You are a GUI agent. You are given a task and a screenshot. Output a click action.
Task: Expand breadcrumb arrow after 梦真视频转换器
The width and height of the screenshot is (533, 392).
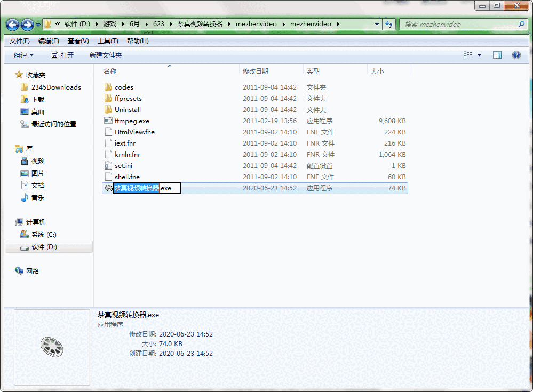(x=229, y=24)
